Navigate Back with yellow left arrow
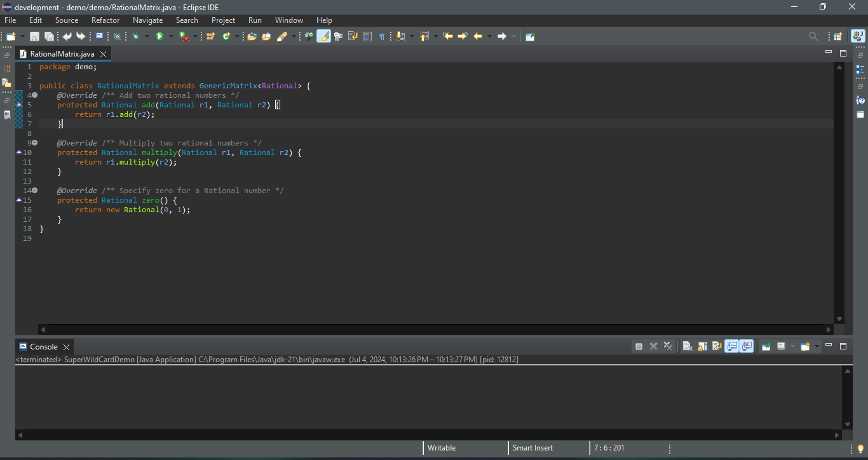Viewport: 868px width, 460px height. [477, 37]
